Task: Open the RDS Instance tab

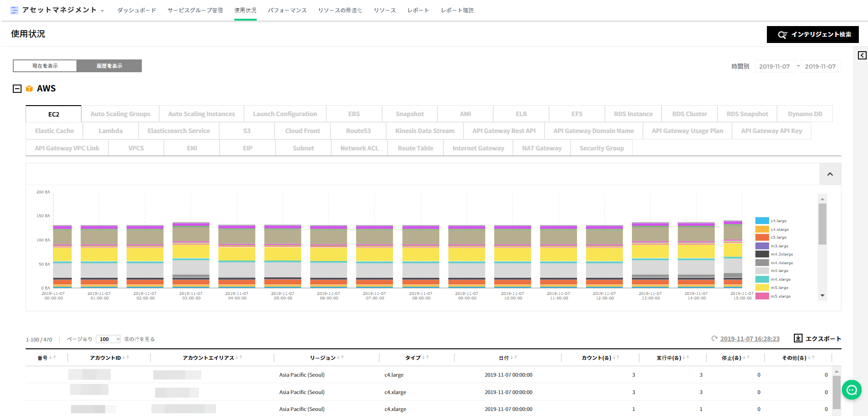Action: click(x=633, y=114)
